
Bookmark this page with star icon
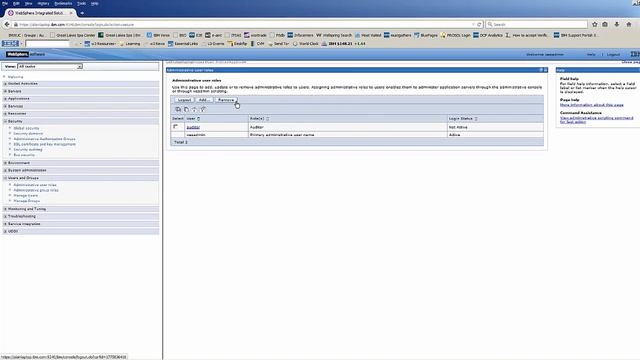595,24
